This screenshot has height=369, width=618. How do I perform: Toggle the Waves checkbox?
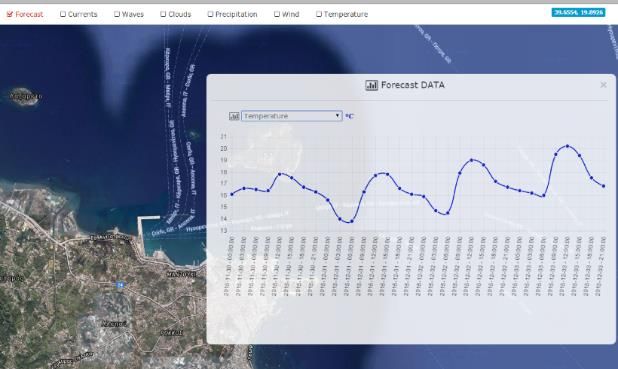(x=117, y=14)
